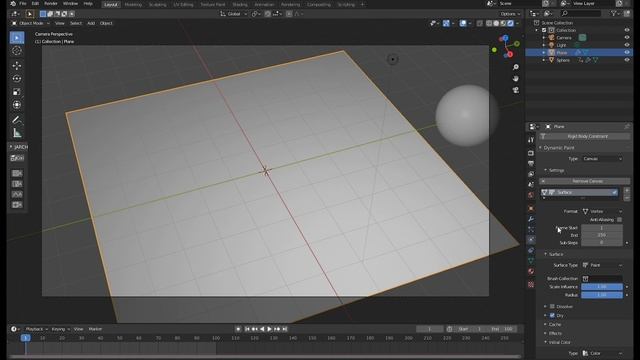Open the Edit menu

pyautogui.click(x=35, y=4)
